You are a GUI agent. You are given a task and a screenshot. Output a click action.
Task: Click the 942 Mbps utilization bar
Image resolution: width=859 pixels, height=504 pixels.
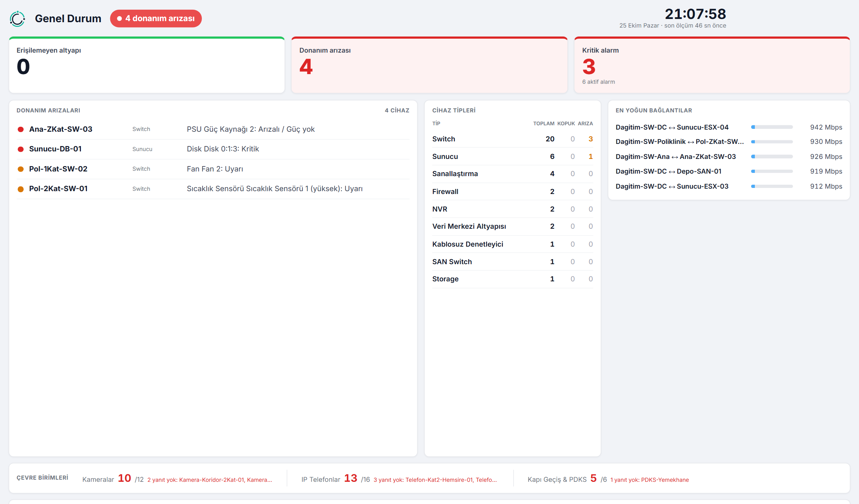click(x=772, y=127)
